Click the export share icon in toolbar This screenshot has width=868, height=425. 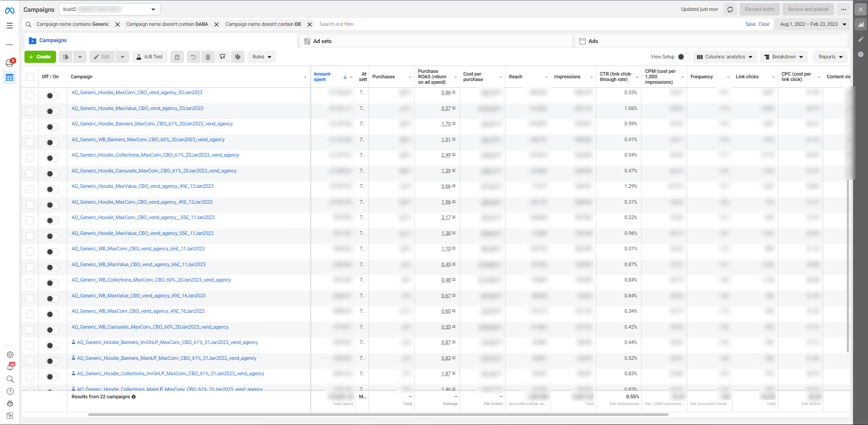click(222, 57)
